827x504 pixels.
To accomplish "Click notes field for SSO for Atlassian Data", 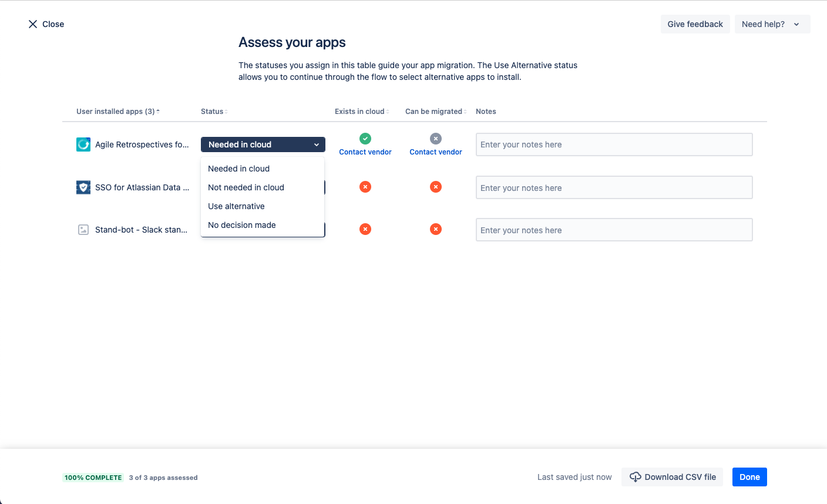I will pos(614,187).
